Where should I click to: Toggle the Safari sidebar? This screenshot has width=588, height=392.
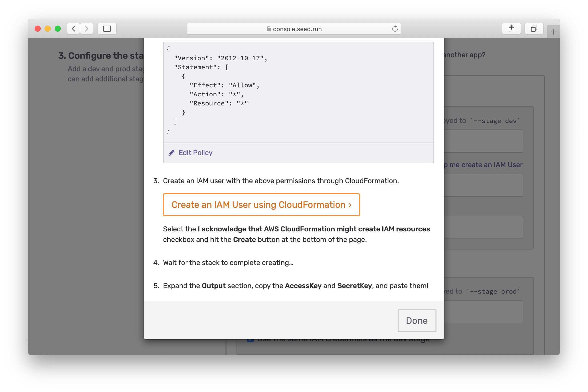107,29
